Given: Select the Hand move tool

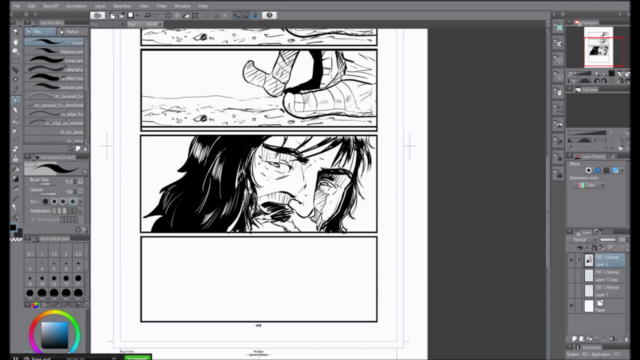Looking at the screenshot, I should pos(16,42).
